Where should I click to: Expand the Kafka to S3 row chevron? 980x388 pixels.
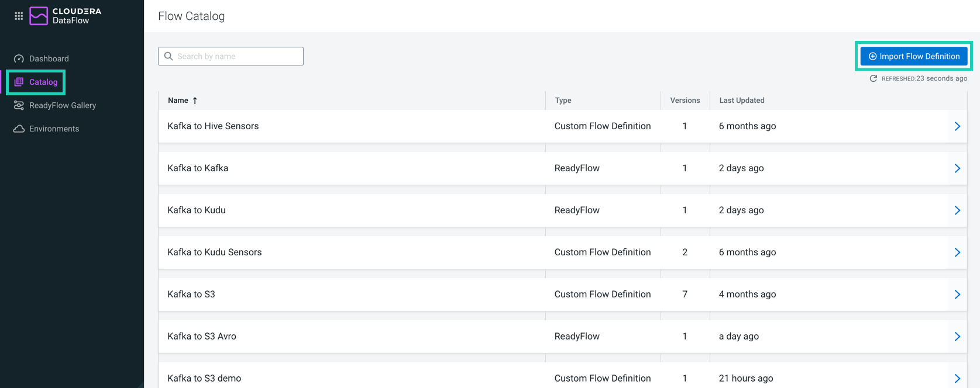[957, 295]
